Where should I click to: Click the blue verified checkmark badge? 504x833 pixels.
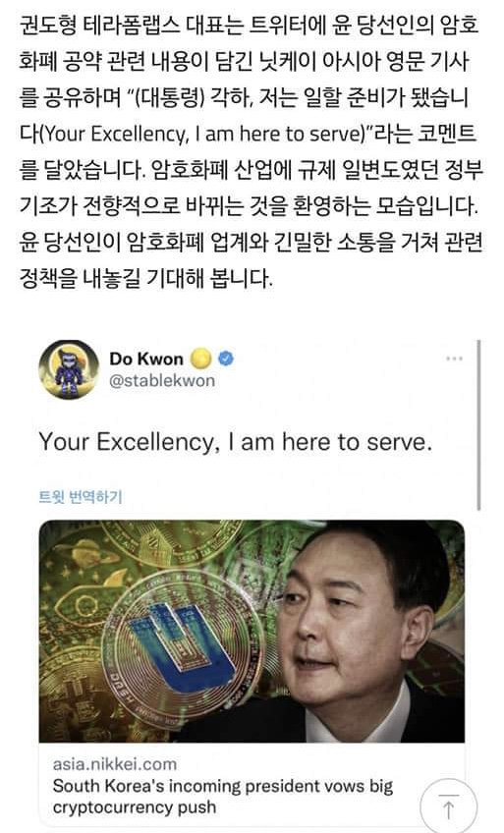(x=226, y=359)
